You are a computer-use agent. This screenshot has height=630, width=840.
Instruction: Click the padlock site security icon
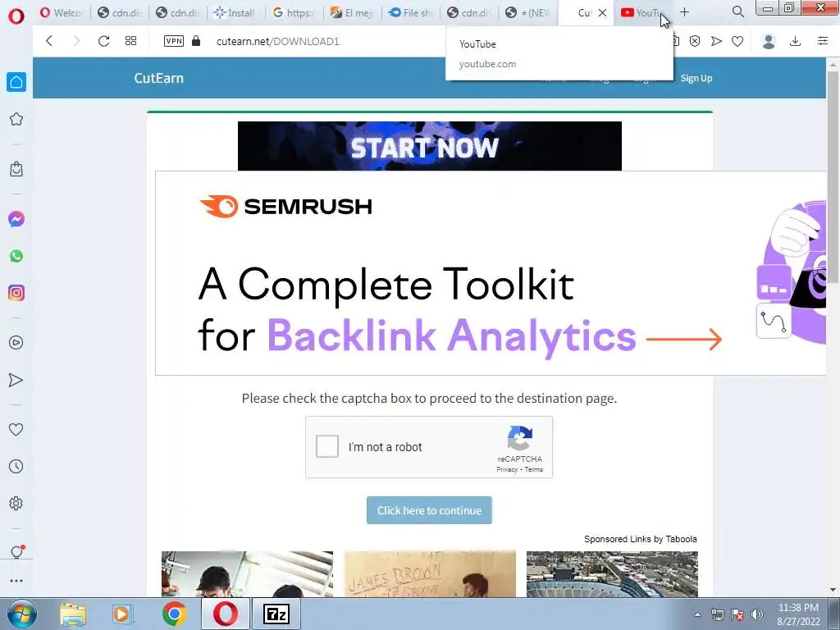(x=196, y=41)
